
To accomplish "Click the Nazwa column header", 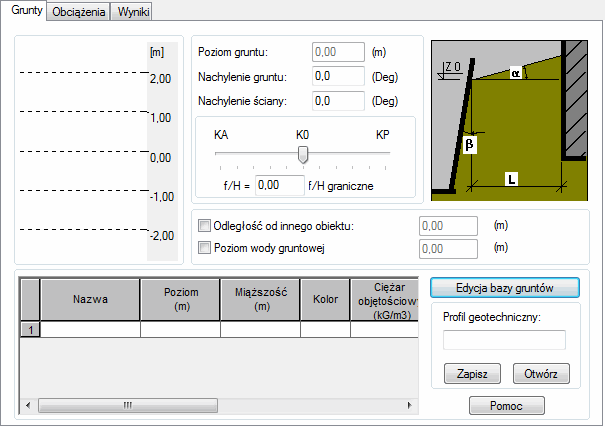I will click(x=90, y=300).
